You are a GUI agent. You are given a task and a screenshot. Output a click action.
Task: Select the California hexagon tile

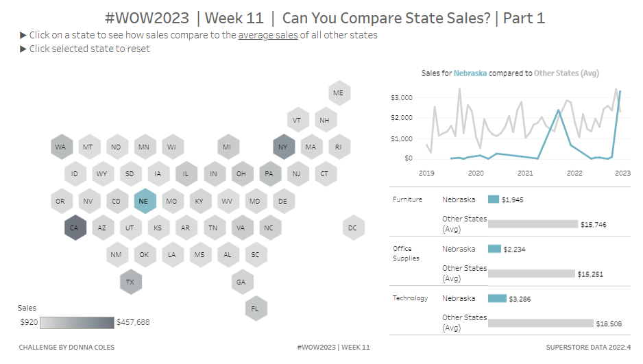[75, 228]
